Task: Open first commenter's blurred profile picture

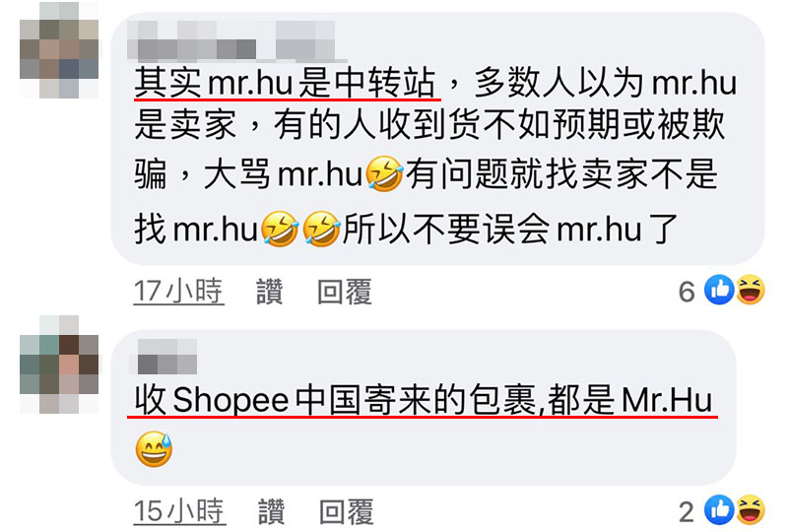Action: [59, 49]
